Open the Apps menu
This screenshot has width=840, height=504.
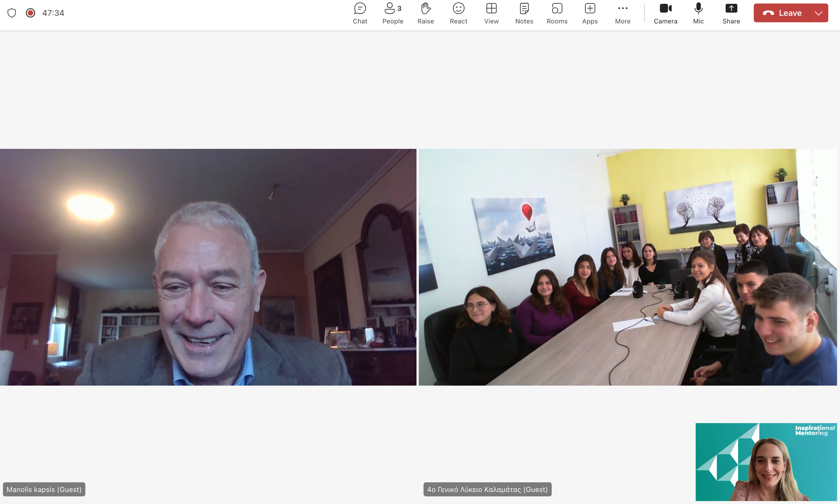coord(590,13)
